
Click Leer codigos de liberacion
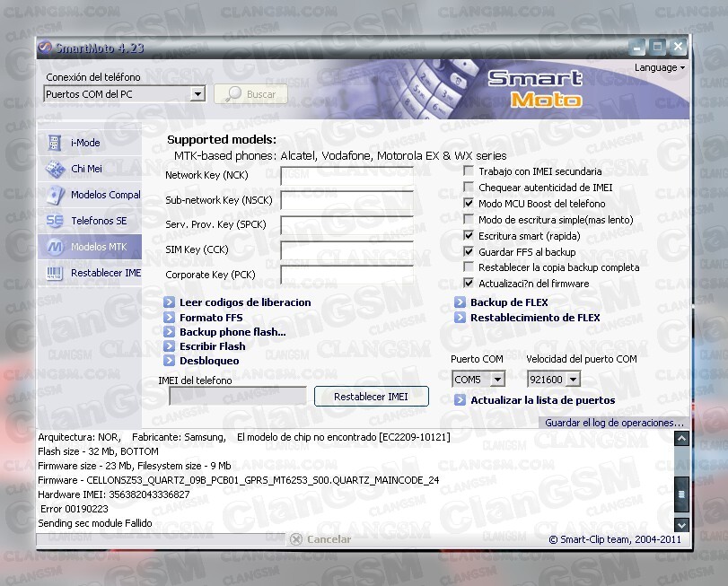coord(245,302)
